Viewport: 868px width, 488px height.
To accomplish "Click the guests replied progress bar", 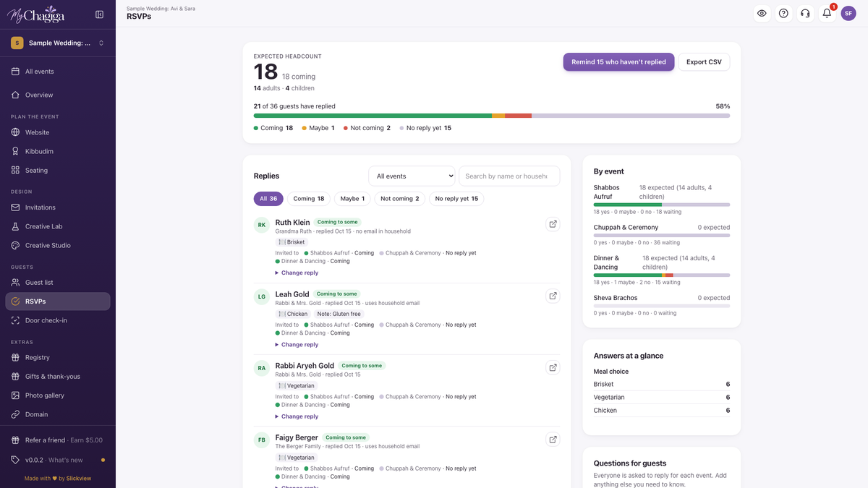I will [492, 116].
